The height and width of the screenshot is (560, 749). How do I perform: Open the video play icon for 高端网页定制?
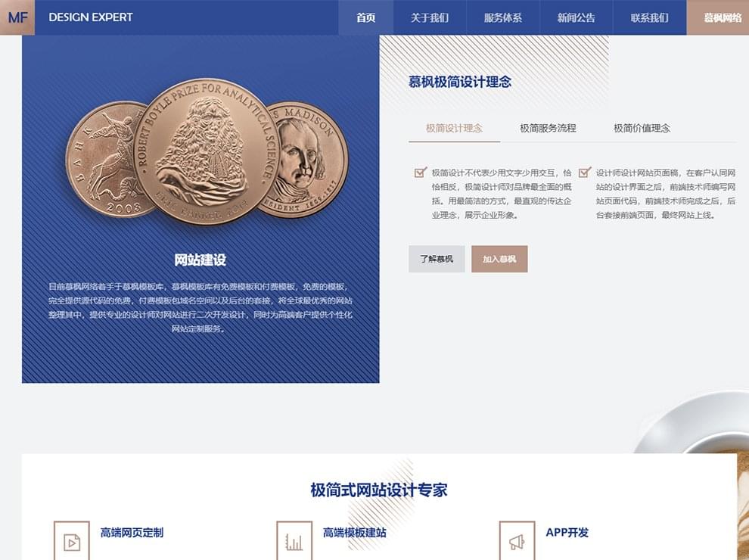point(72,542)
